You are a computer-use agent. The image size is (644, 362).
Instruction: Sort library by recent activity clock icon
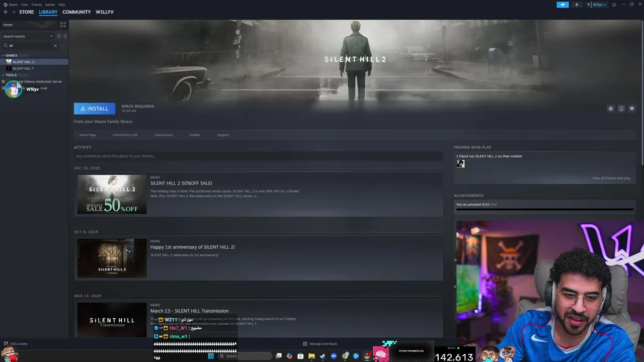(59, 36)
